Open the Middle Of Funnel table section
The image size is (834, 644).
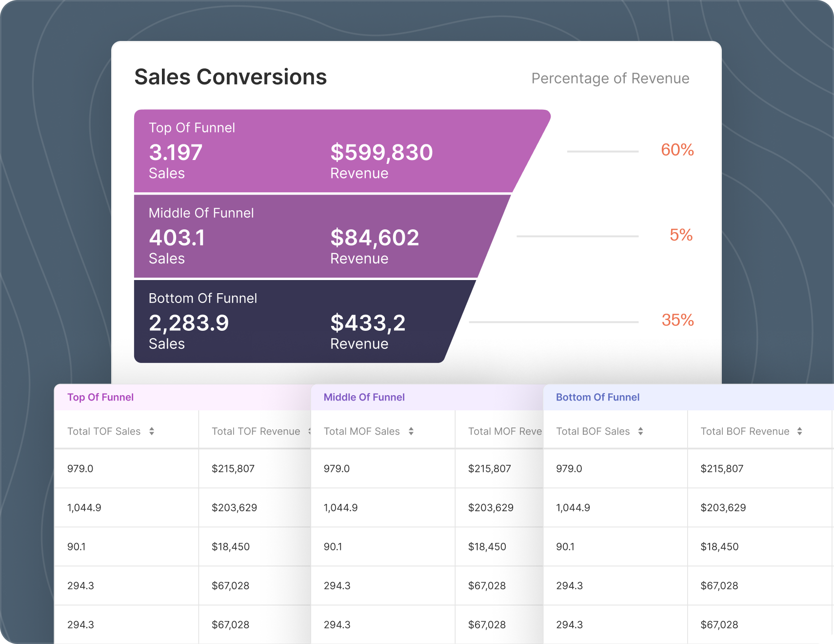point(364,397)
